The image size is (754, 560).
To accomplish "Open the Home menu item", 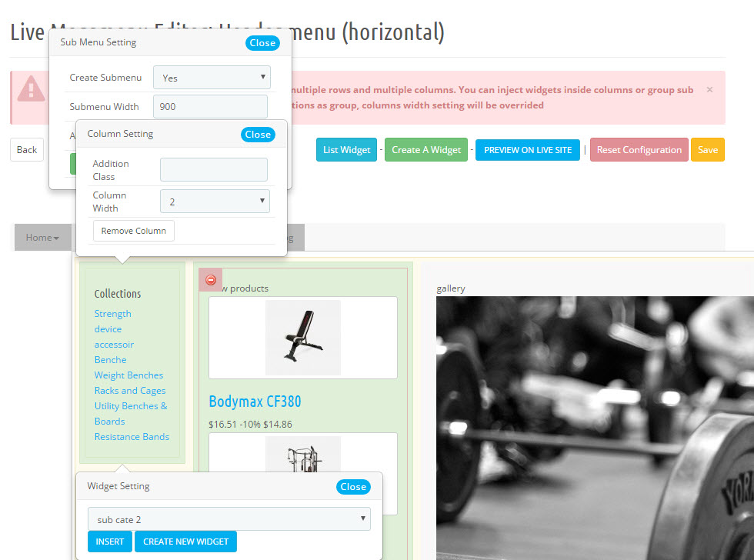I will pyautogui.click(x=42, y=238).
